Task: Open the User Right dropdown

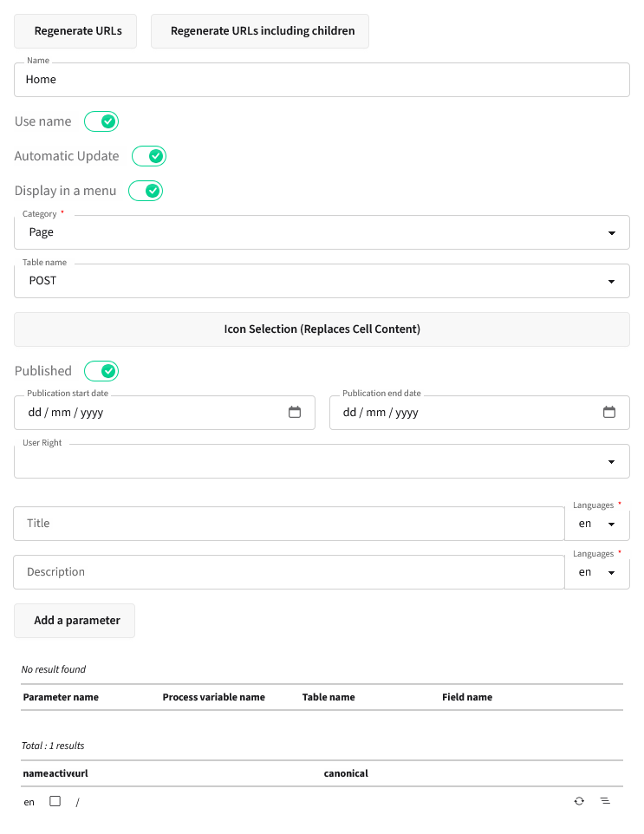Action: point(322,461)
